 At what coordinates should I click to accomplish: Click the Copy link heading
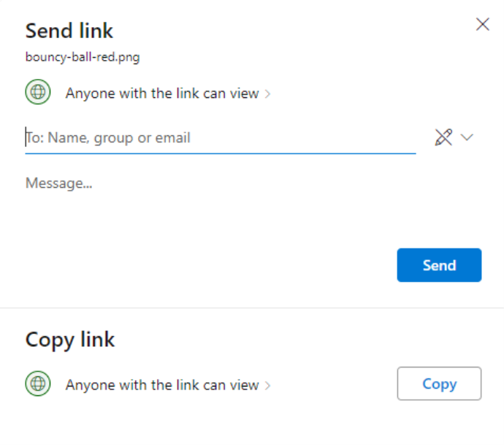pos(69,340)
